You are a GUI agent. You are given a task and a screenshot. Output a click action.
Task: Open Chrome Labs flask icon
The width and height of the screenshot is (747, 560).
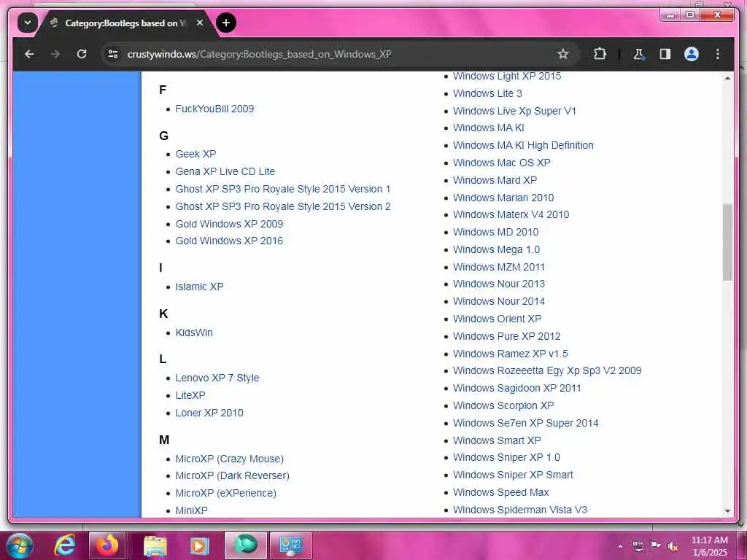638,54
